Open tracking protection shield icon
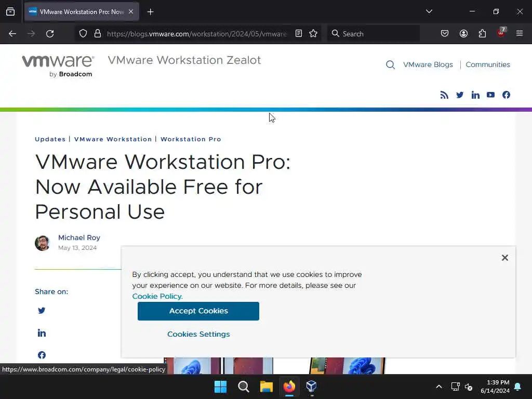 click(83, 34)
